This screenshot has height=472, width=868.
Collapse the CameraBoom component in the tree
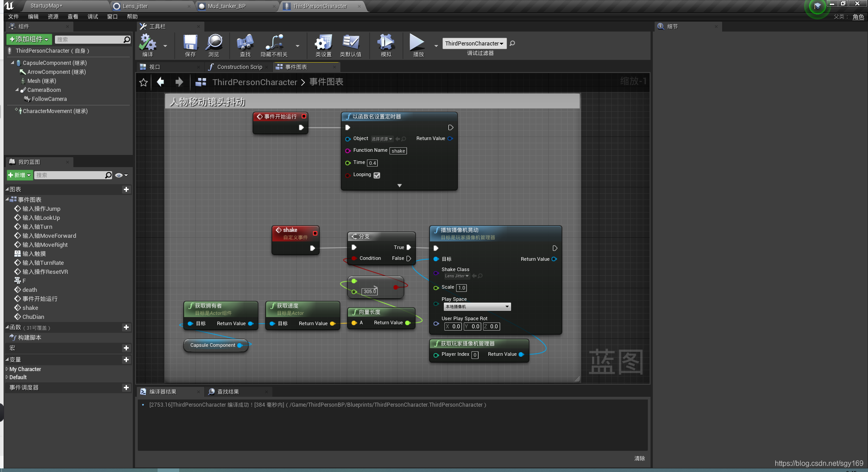tap(17, 90)
